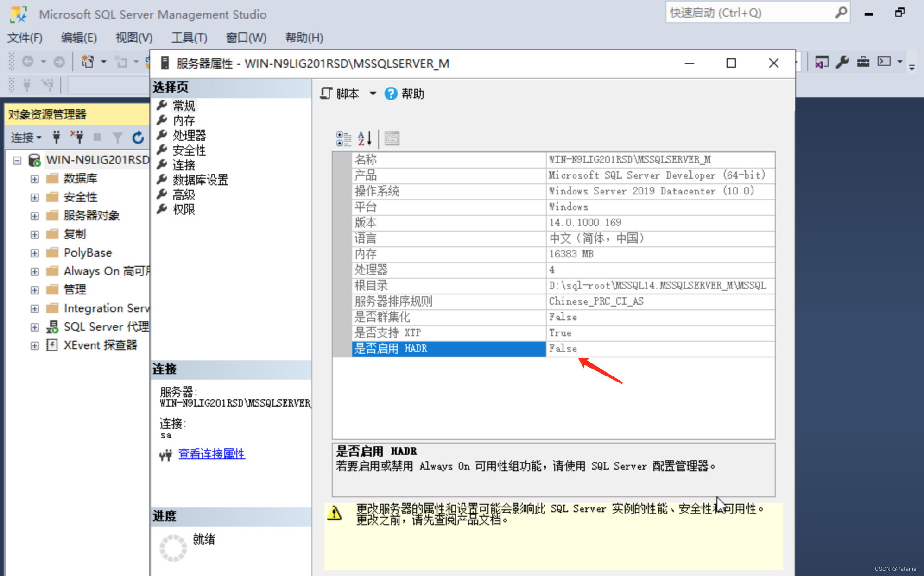Click the 帮助 help icon in the dialog
924x576 pixels.
pyautogui.click(x=391, y=94)
